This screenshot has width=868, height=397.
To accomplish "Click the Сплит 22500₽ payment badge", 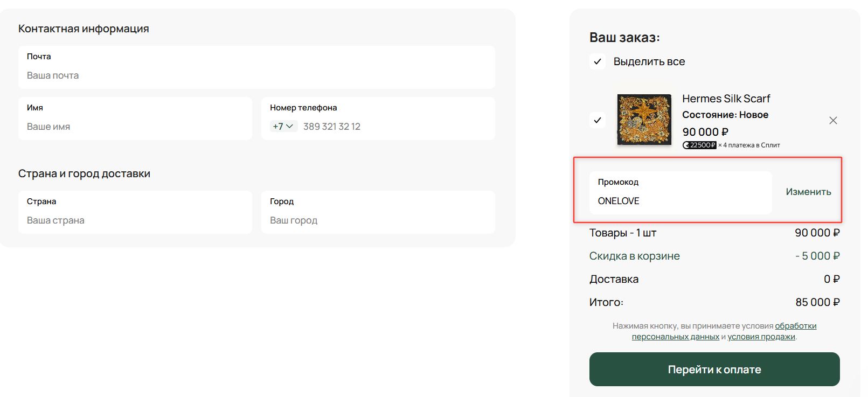I will pyautogui.click(x=699, y=145).
